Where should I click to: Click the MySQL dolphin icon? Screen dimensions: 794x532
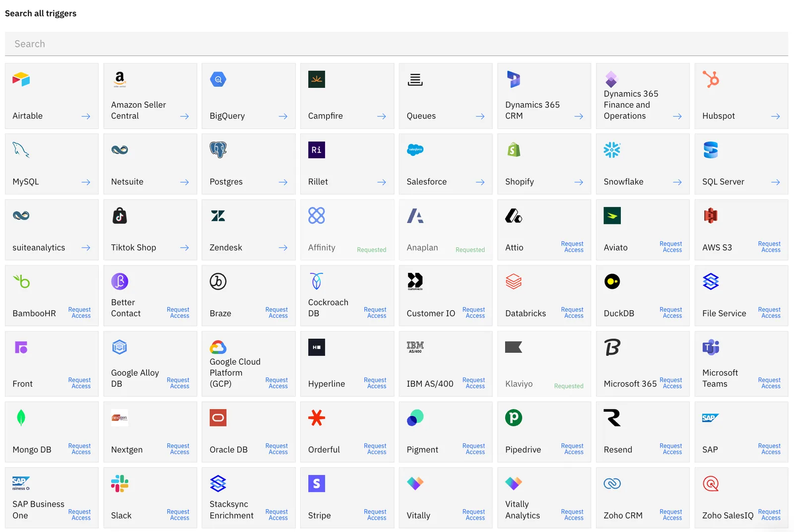pos(21,150)
